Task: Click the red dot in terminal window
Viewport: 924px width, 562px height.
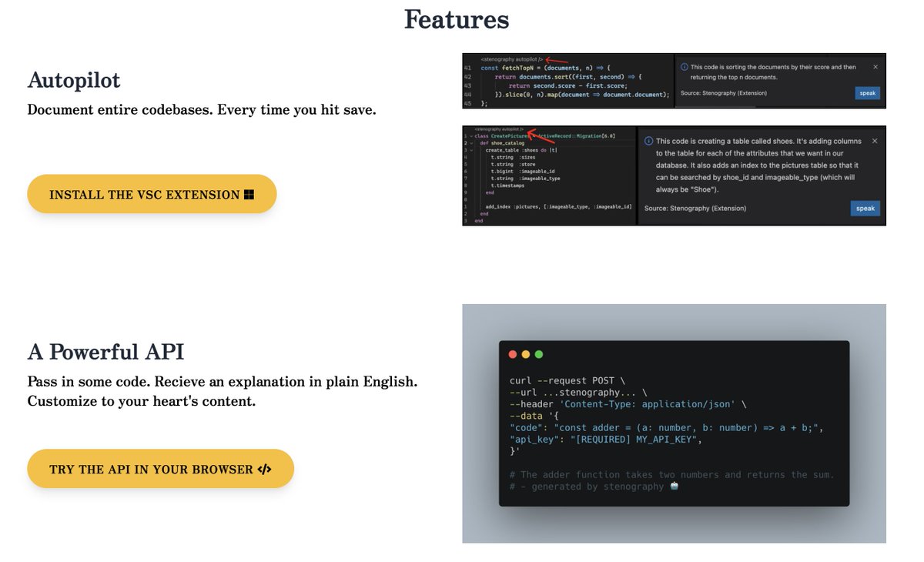Action: tap(513, 354)
